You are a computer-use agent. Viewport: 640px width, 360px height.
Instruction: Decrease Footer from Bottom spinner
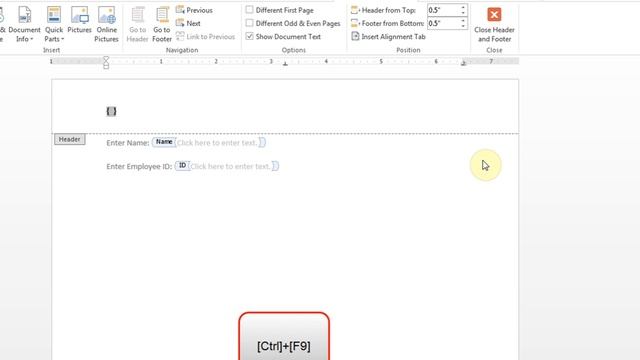coord(463,27)
